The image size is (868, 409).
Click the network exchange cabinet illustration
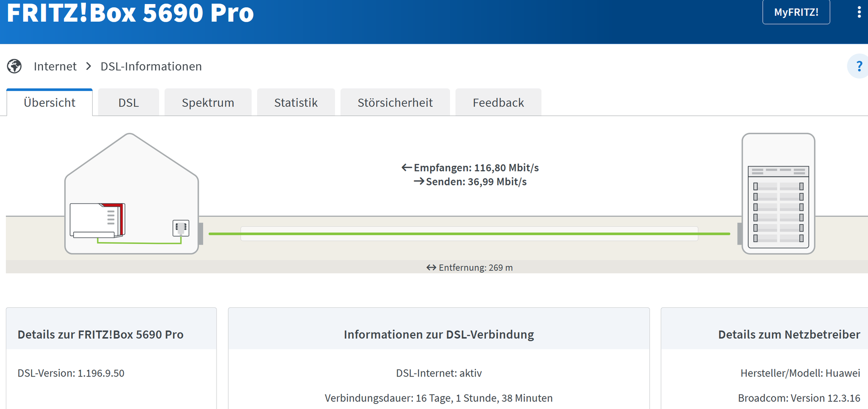[x=778, y=193]
